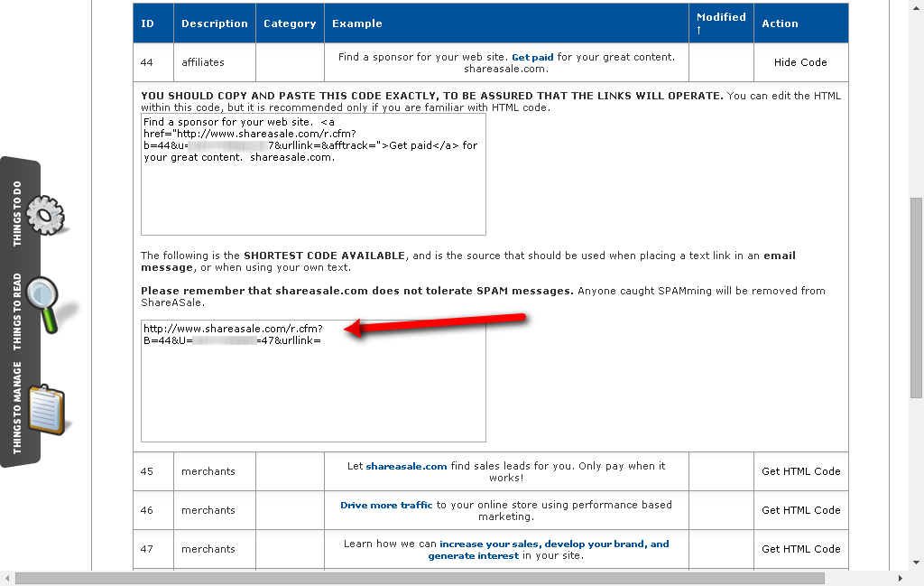This screenshot has width=924, height=586.
Task: Click Hide Code for ID 44
Action: [x=800, y=62]
